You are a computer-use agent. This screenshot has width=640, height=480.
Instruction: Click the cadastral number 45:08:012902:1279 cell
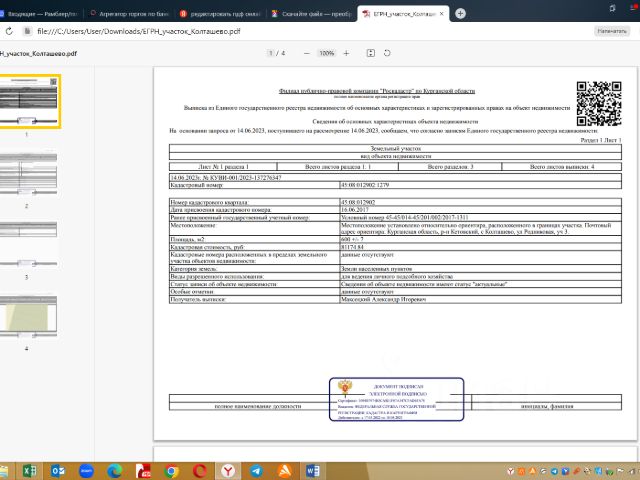[480, 185]
